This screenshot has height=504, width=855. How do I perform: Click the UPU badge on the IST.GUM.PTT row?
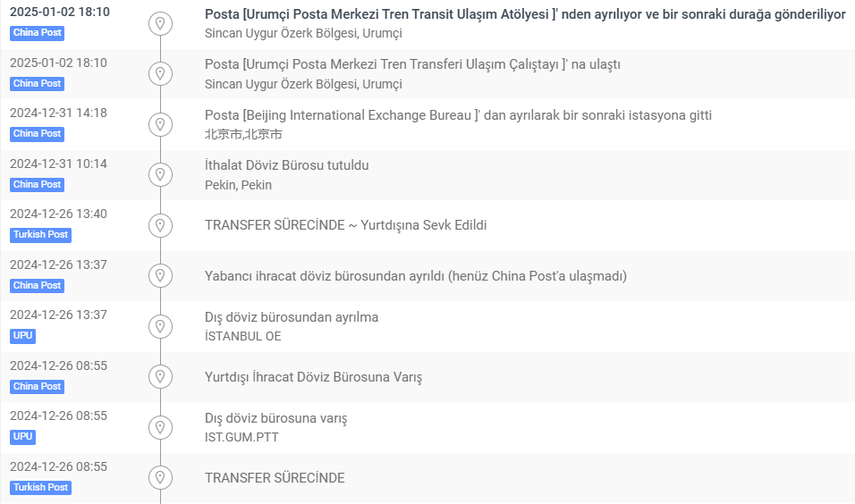click(x=23, y=437)
